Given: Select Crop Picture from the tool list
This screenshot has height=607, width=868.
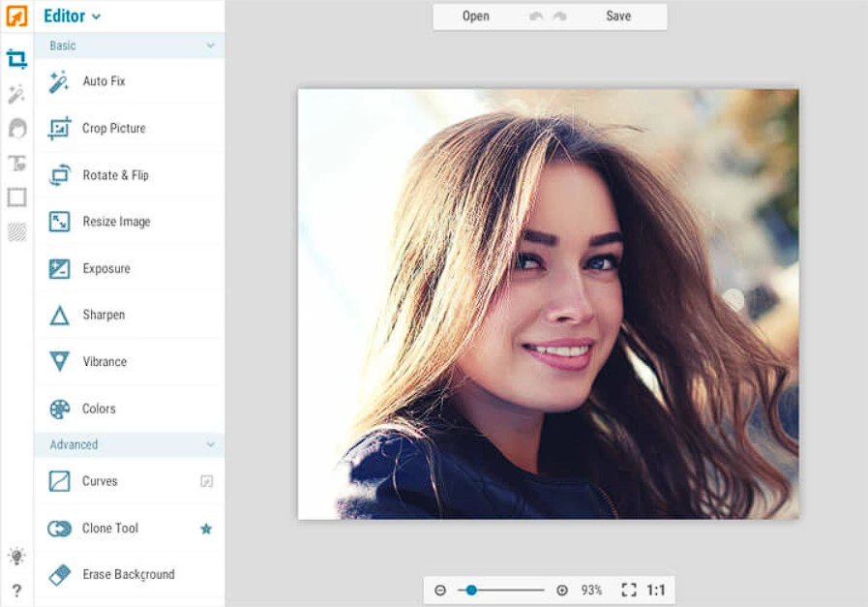Looking at the screenshot, I should pyautogui.click(x=113, y=128).
